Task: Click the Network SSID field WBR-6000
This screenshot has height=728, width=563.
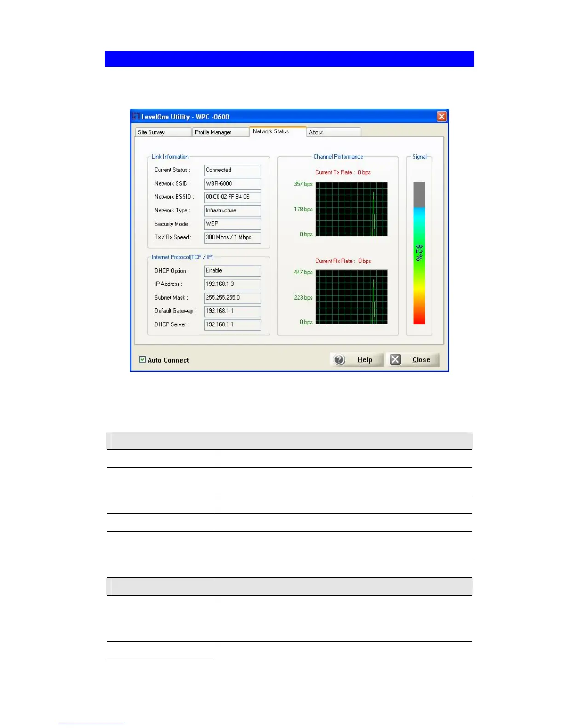Action: pyautogui.click(x=233, y=184)
